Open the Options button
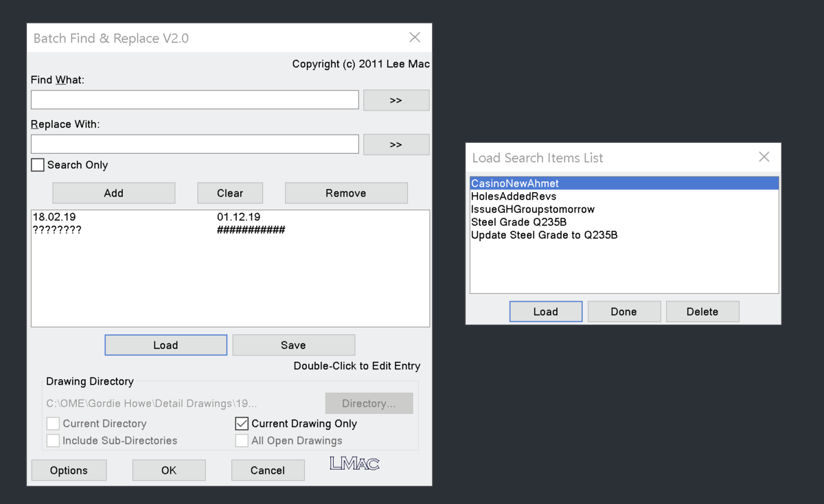 69,470
